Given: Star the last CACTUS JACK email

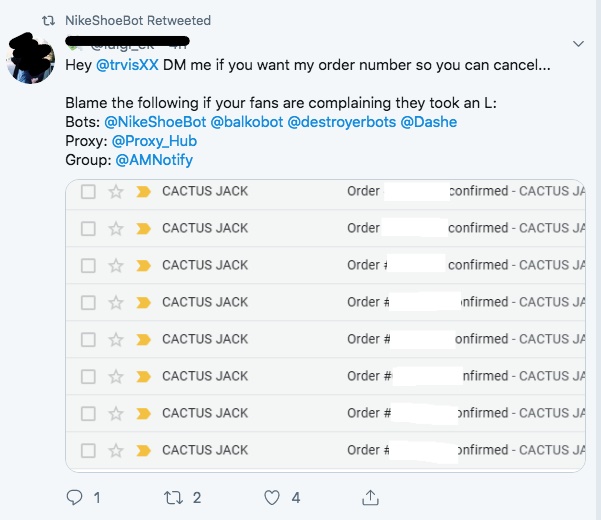Looking at the screenshot, I should pyautogui.click(x=116, y=450).
